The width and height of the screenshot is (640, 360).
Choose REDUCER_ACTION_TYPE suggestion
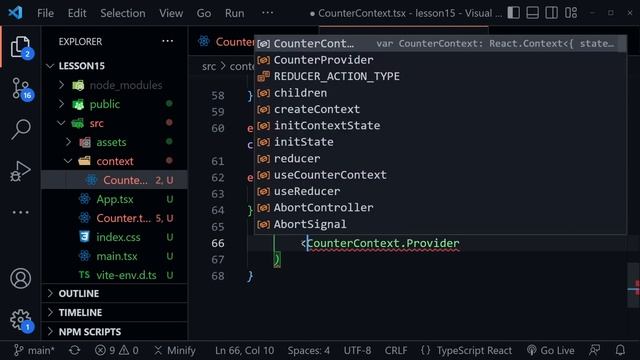click(x=440, y=76)
